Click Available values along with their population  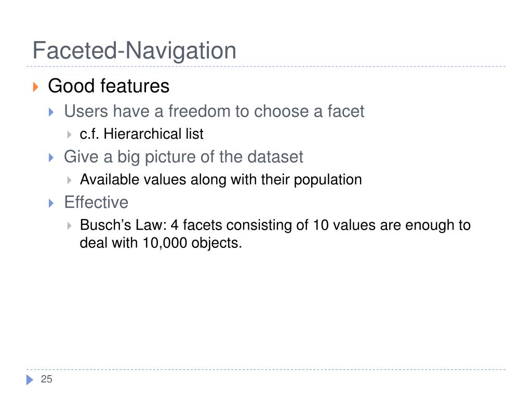point(221,180)
